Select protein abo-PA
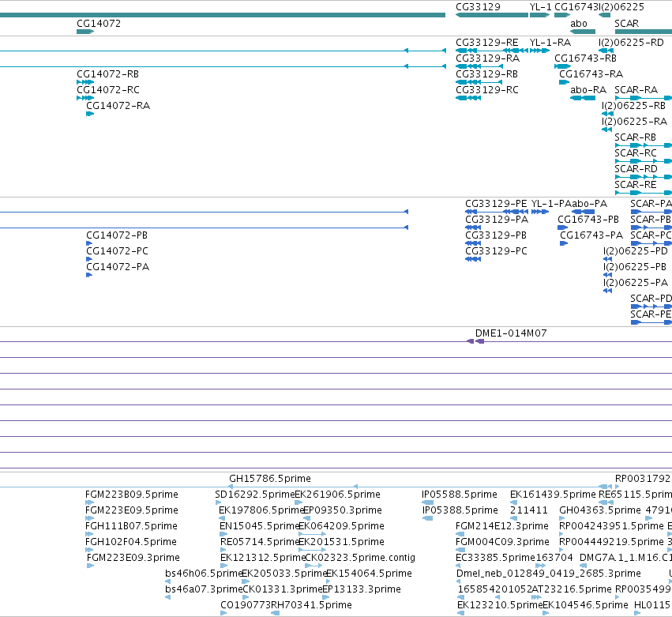The height and width of the screenshot is (617, 672). point(584,212)
